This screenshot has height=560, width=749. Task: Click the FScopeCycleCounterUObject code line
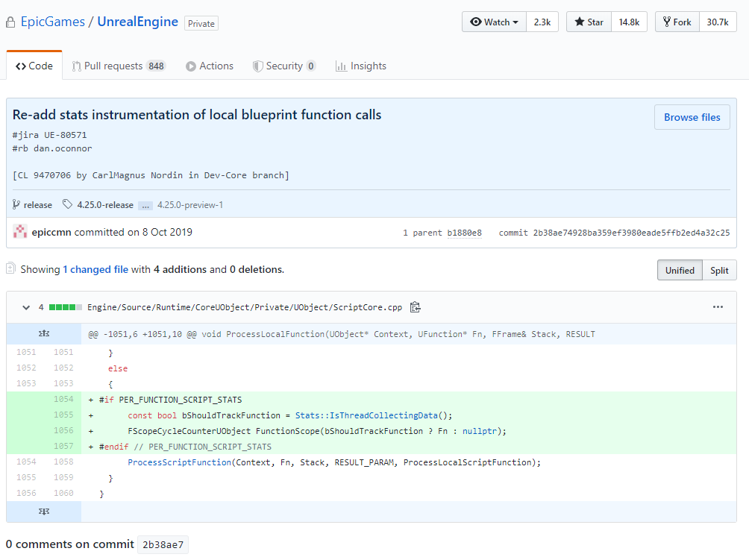click(317, 431)
